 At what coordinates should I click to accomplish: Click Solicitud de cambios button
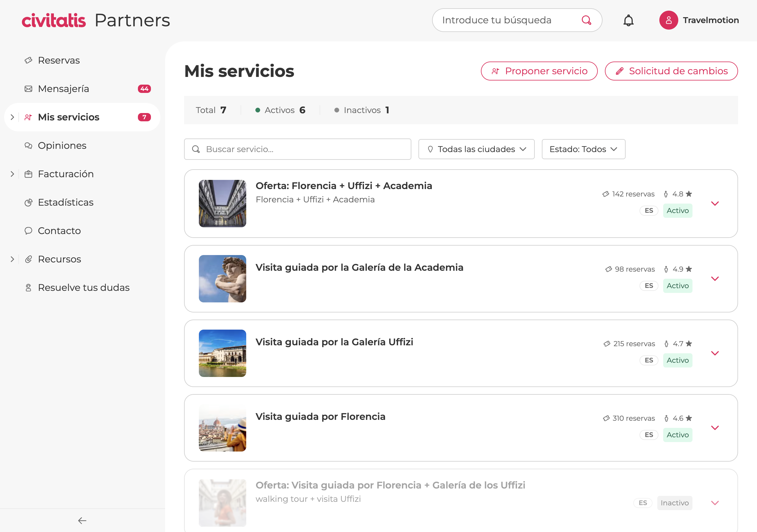671,71
